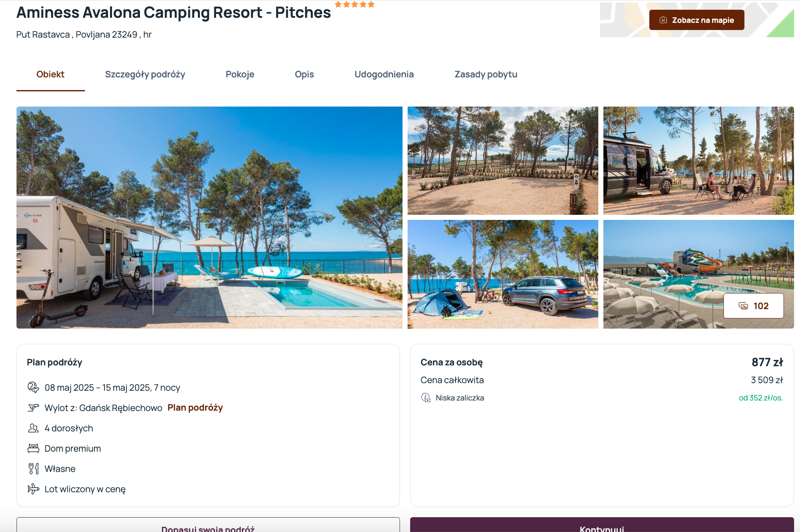800x532 pixels.
Task: Click the Dopasuj swoją podróż button
Action: [208, 525]
